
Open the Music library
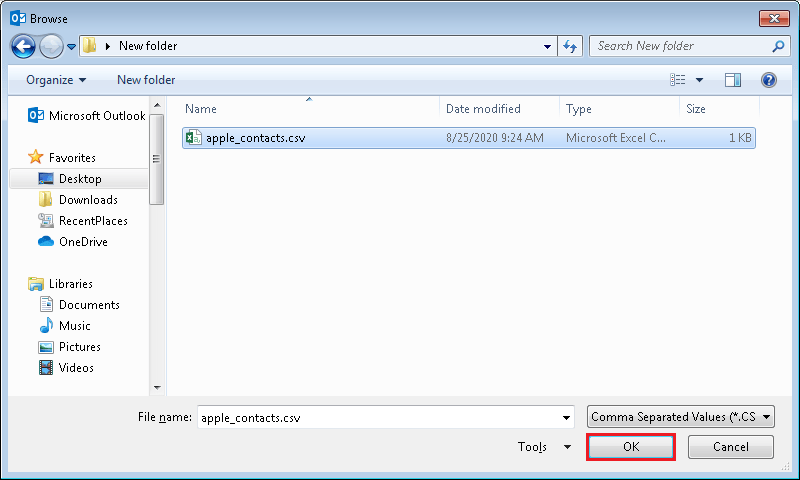coord(65,325)
